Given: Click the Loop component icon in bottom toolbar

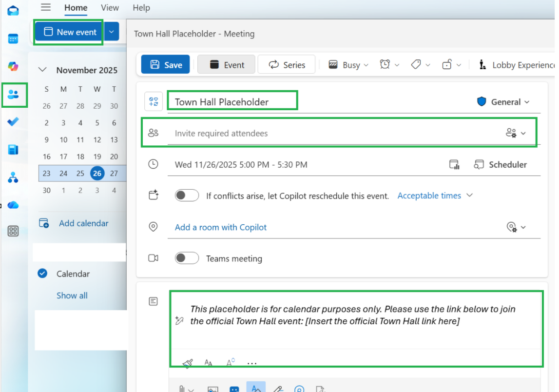Looking at the screenshot, I should pos(299,389).
